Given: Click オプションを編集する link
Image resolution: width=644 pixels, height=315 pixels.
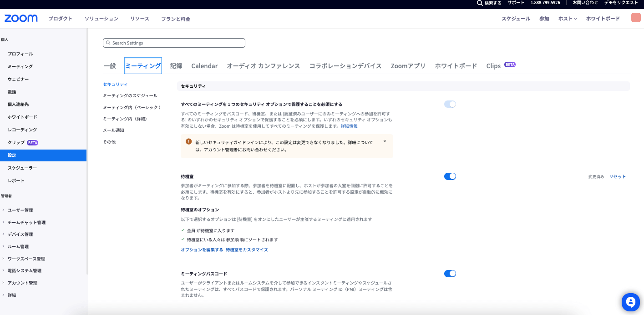Looking at the screenshot, I should tap(202, 250).
